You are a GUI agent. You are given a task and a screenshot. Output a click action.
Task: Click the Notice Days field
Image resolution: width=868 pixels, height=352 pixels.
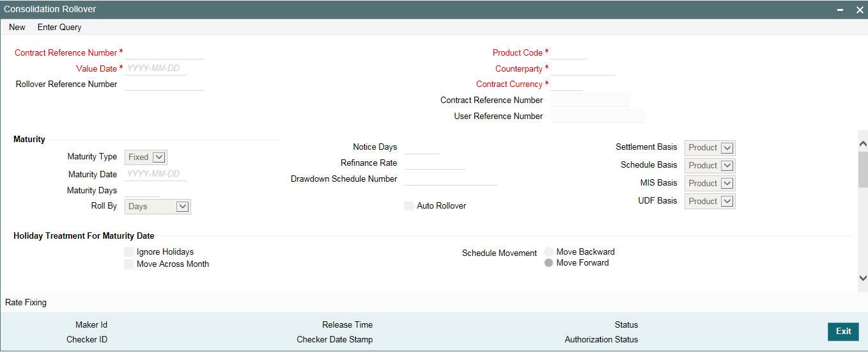pyautogui.click(x=422, y=147)
